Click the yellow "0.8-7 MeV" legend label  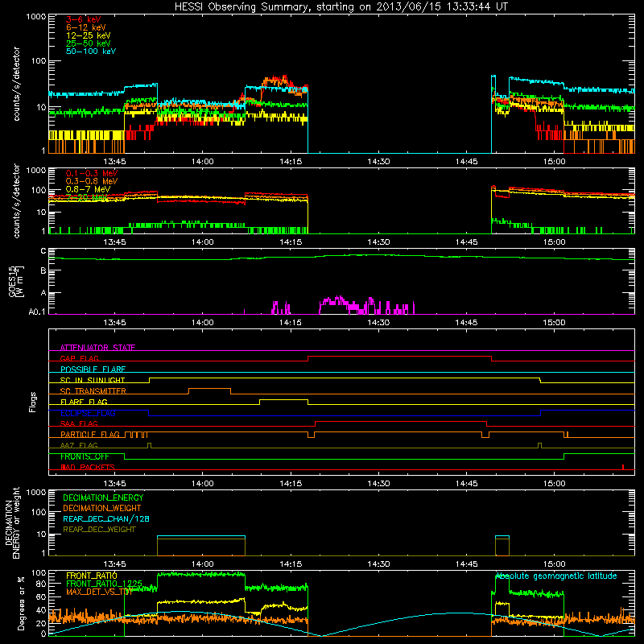tap(88, 189)
